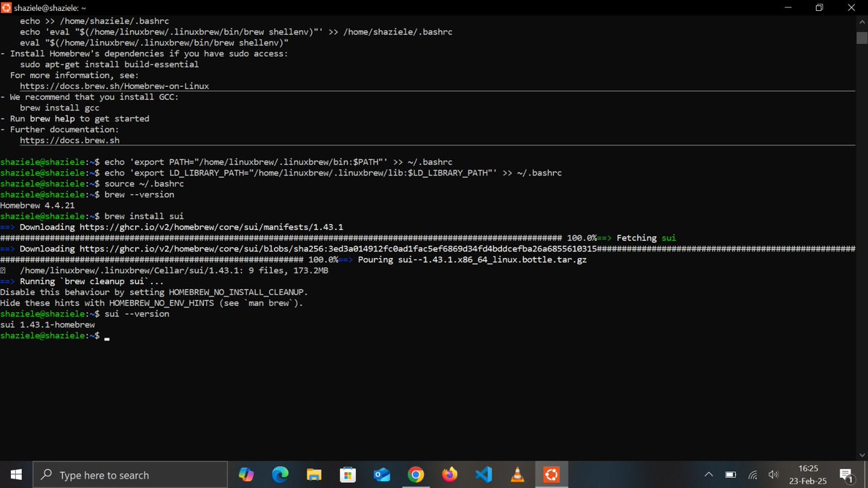Click the terminal scrollbar thumb
The image size is (868, 488).
tap(861, 38)
